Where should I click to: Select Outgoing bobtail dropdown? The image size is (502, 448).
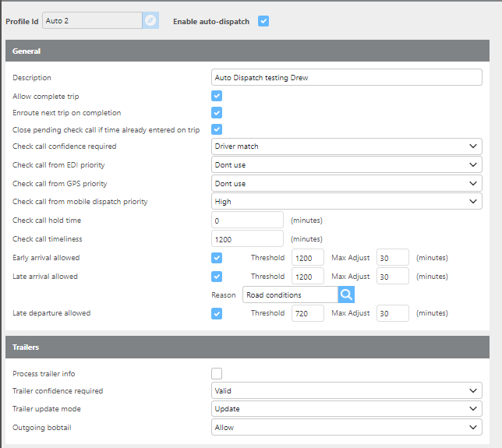[347, 427]
